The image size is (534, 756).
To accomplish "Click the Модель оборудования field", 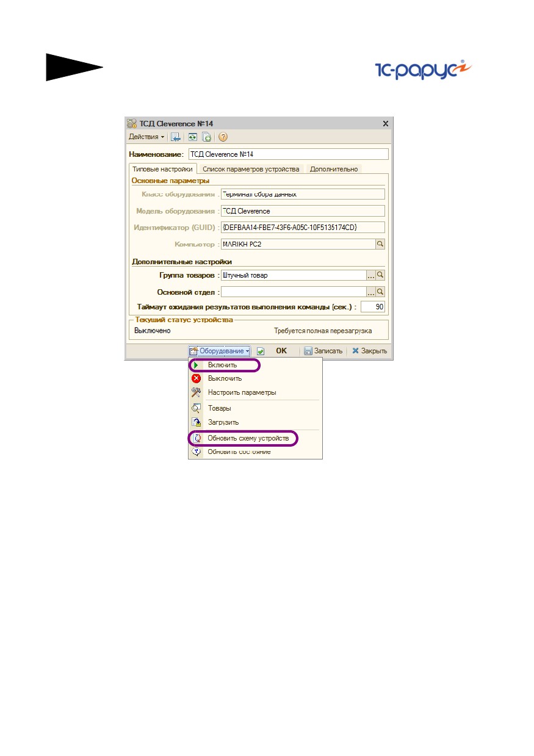I will pos(303,211).
